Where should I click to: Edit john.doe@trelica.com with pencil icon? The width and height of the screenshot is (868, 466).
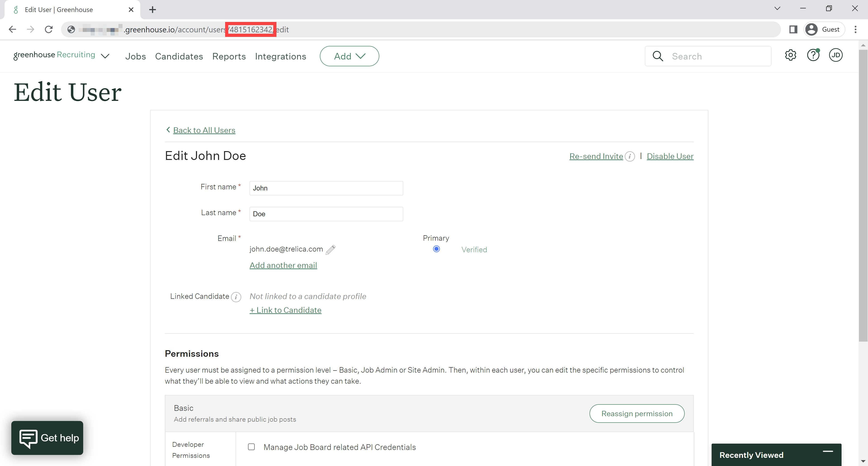pos(330,250)
